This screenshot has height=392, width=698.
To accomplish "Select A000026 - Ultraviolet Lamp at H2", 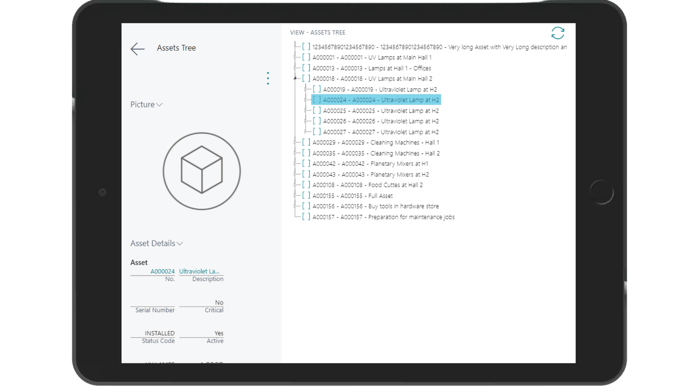I will click(x=381, y=121).
